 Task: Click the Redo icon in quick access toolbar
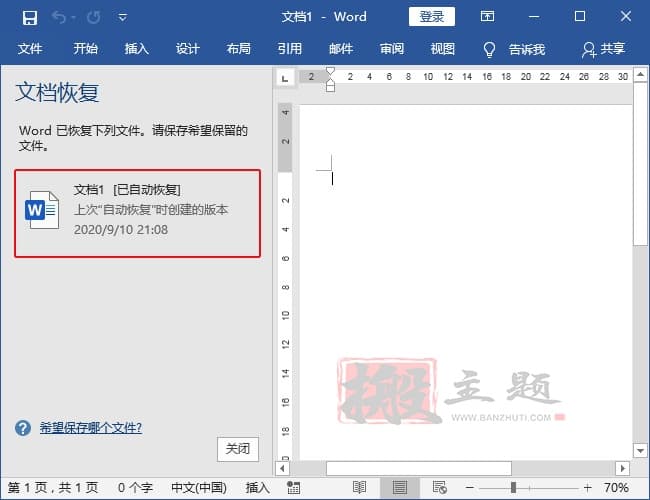(x=93, y=17)
